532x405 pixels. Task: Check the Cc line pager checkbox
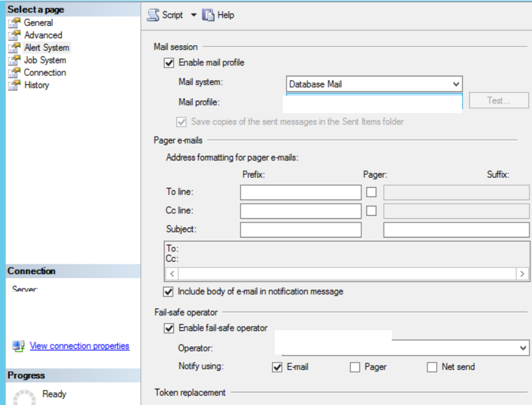(371, 211)
